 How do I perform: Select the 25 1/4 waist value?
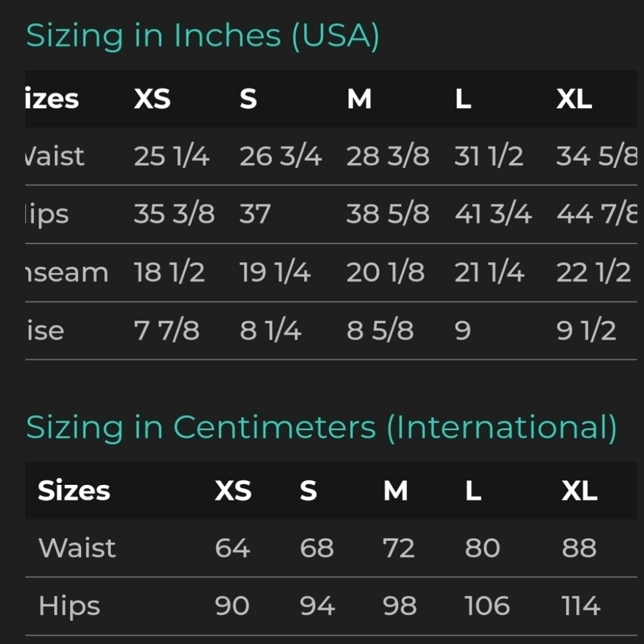[171, 156]
